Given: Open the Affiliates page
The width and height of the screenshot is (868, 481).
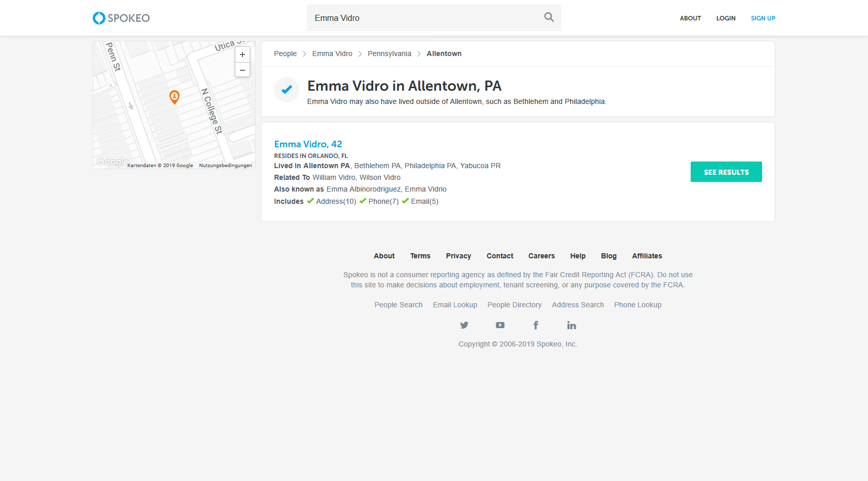Looking at the screenshot, I should point(647,256).
